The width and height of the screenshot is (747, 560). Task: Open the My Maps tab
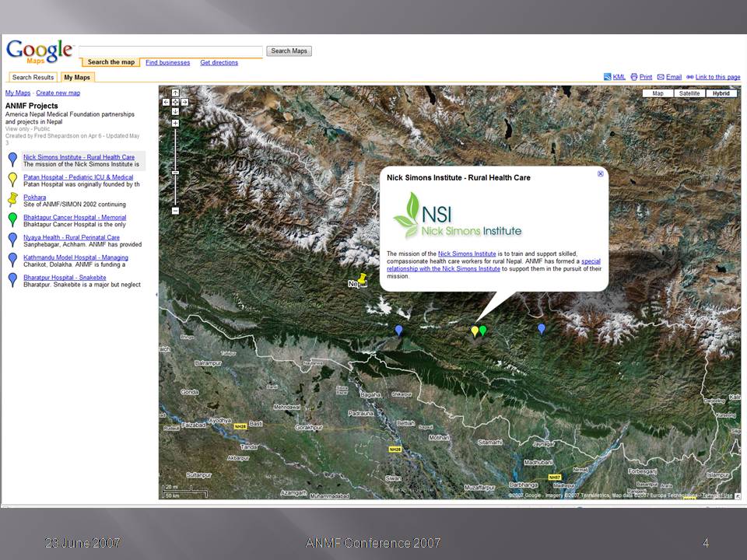(77, 77)
